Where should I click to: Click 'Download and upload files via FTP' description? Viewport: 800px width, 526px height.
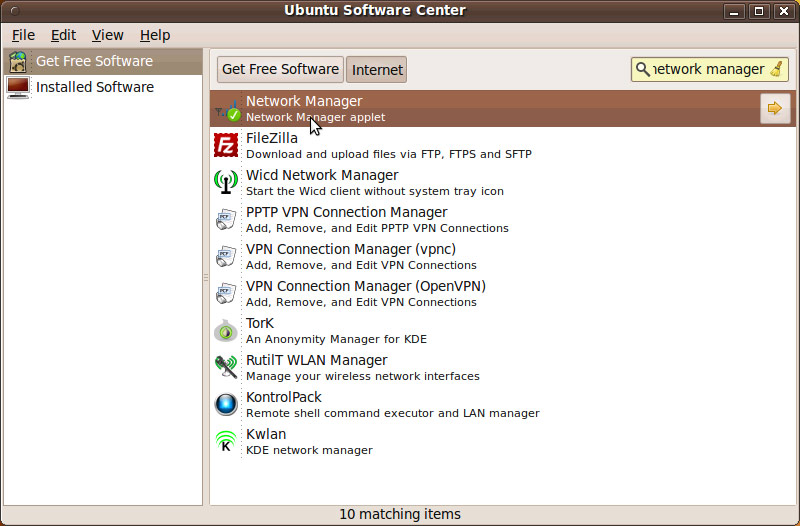pyautogui.click(x=389, y=154)
